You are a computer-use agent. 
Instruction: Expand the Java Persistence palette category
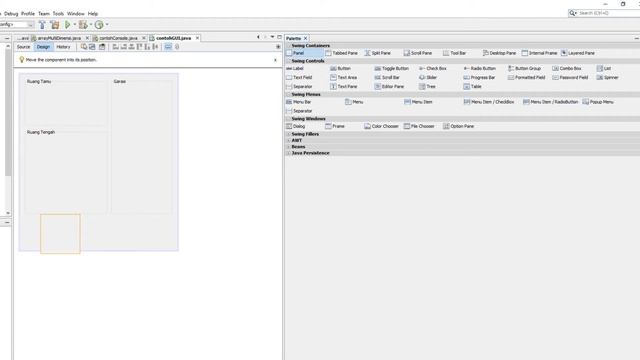(x=288, y=153)
